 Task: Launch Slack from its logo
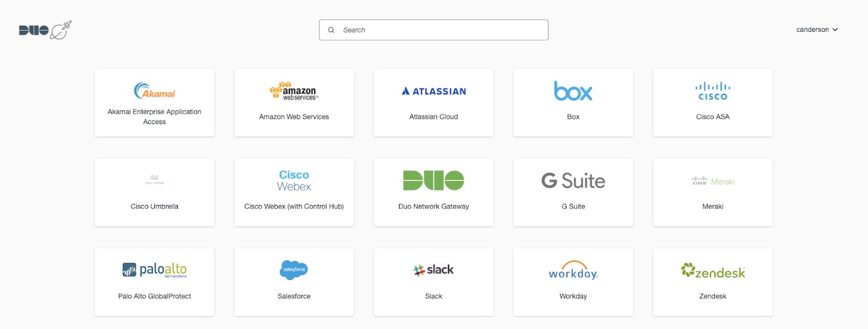433,270
